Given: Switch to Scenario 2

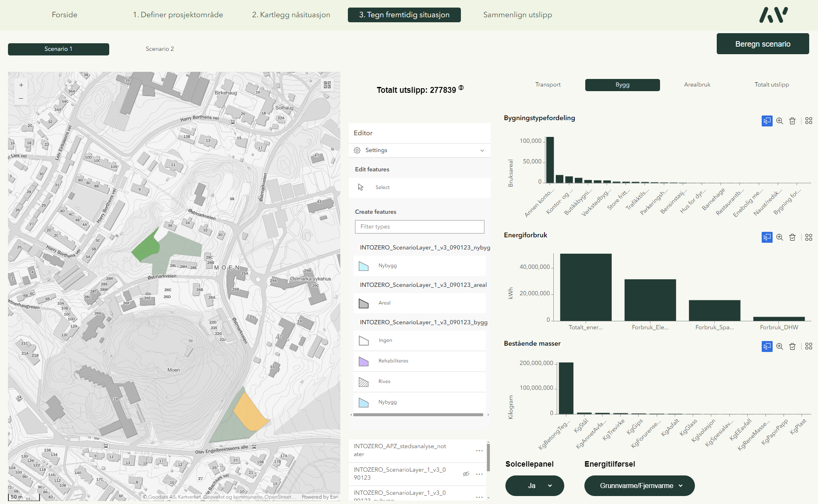Looking at the screenshot, I should [x=160, y=49].
